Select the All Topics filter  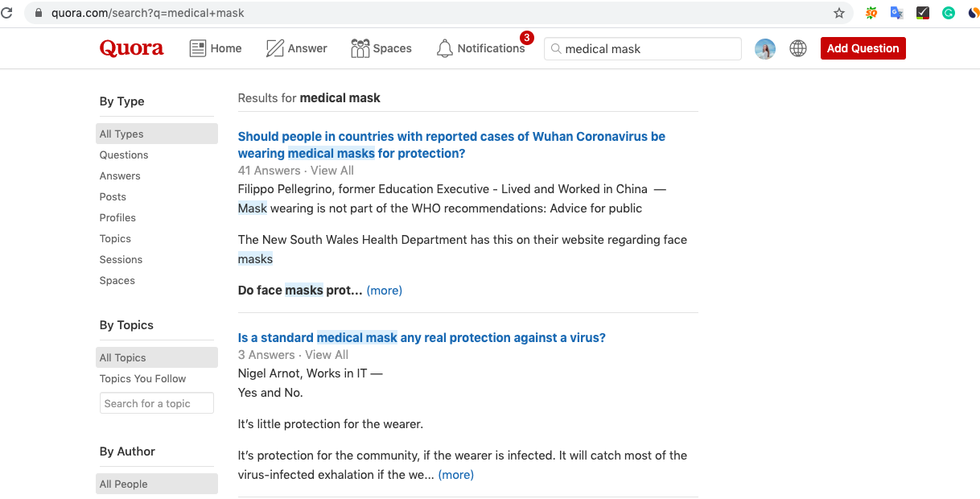click(157, 357)
